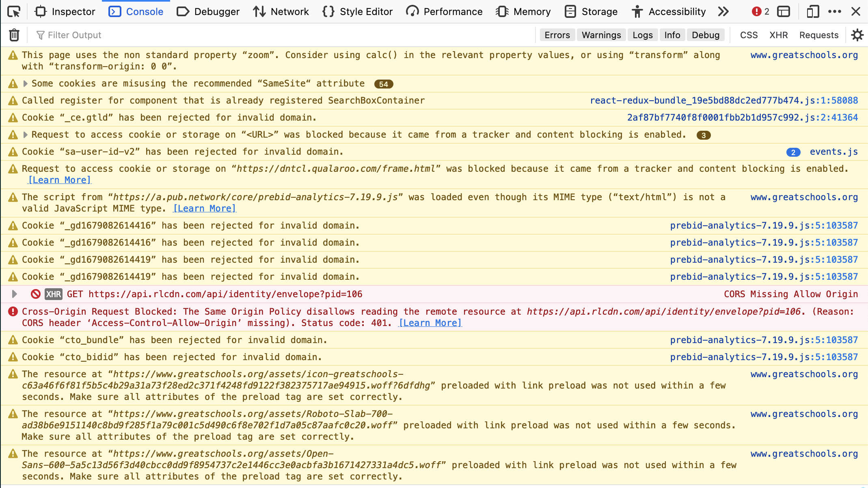
Task: Open the Debugger tab
Action: [208, 12]
